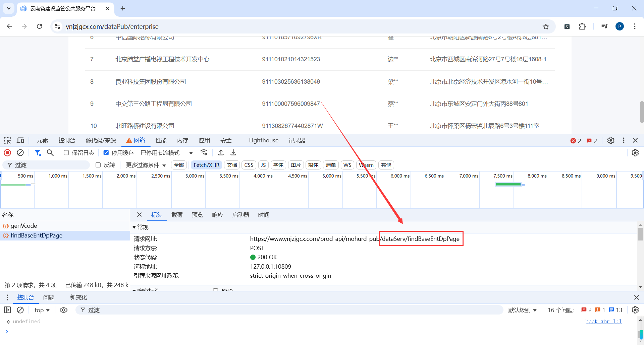The width and height of the screenshot is (644, 345).
Task: Select the genVcode request
Action: (x=64, y=226)
